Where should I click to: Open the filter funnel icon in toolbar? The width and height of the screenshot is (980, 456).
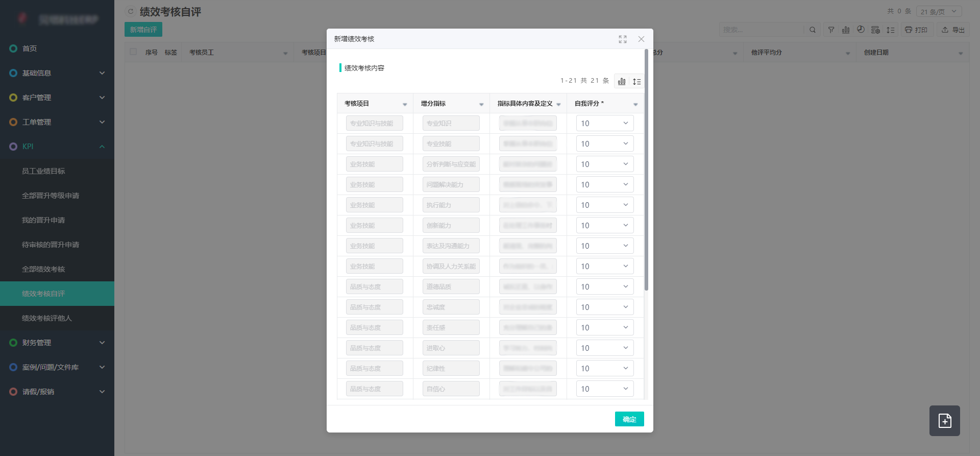(x=831, y=30)
